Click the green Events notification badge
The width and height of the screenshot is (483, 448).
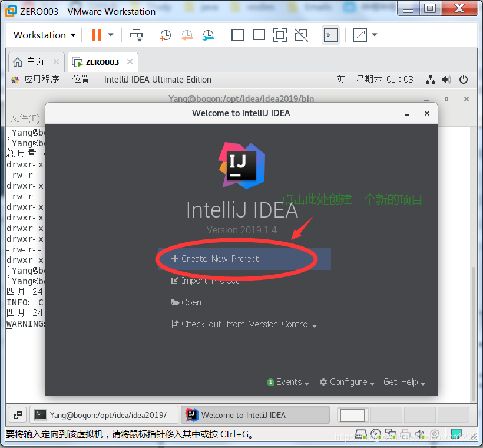270,382
